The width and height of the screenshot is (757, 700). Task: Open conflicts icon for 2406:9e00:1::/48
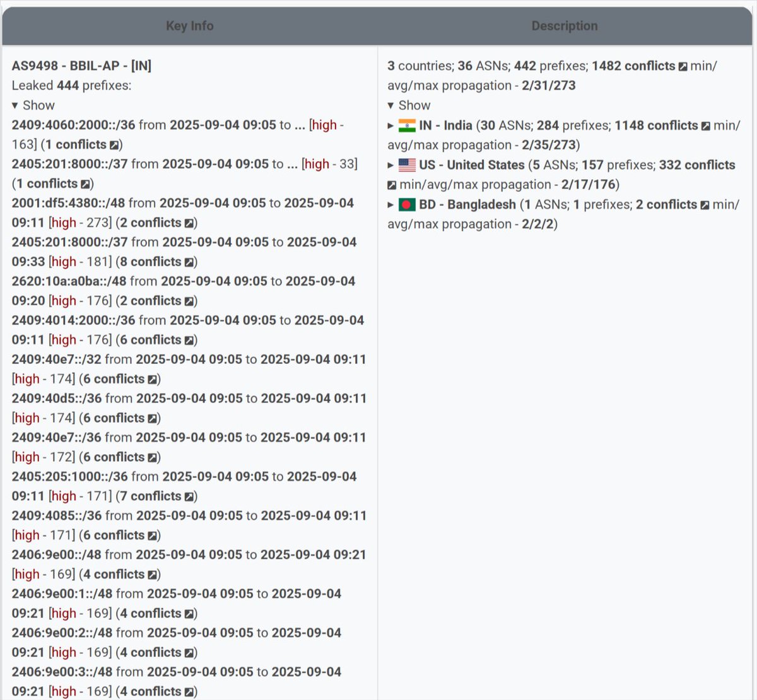[189, 614]
